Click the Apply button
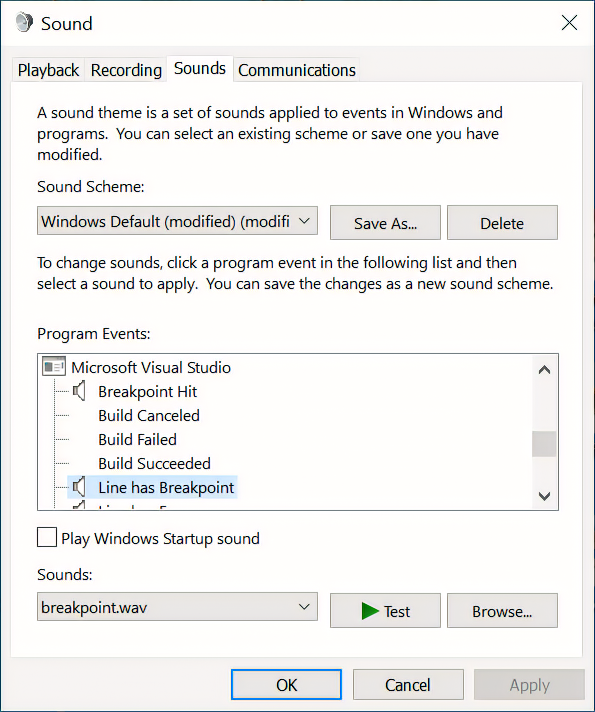Screen dimensions: 595x712 coord(529,684)
